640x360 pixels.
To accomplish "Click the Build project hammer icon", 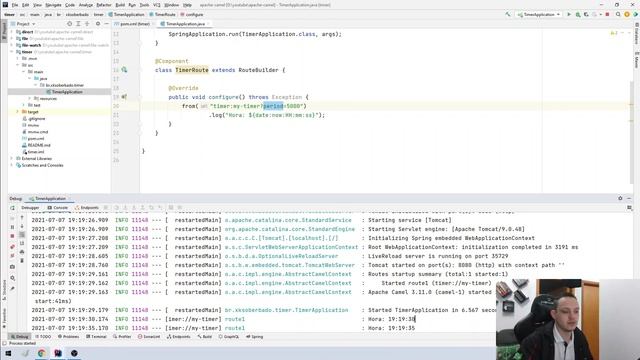I will pos(508,14).
